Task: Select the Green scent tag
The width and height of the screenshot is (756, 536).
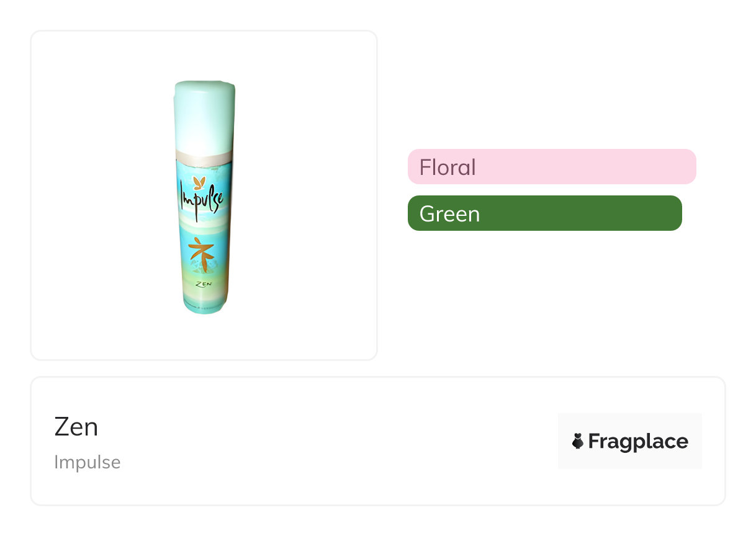Action: 449,214
